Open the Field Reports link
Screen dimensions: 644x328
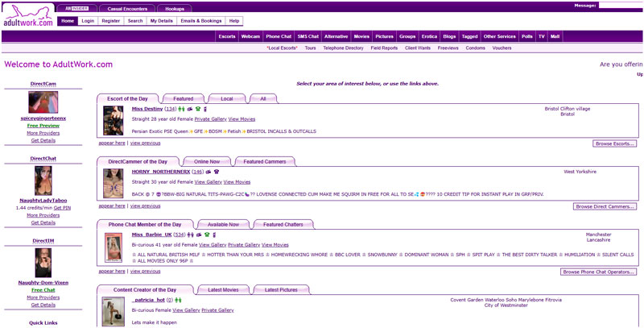(x=385, y=48)
